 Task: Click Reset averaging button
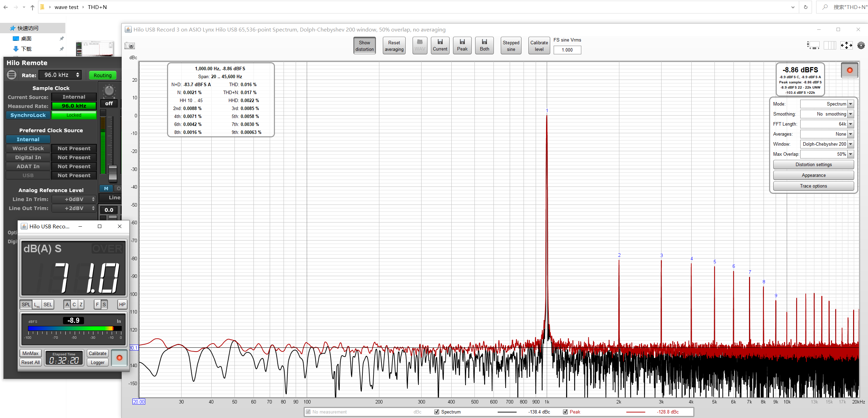394,46
